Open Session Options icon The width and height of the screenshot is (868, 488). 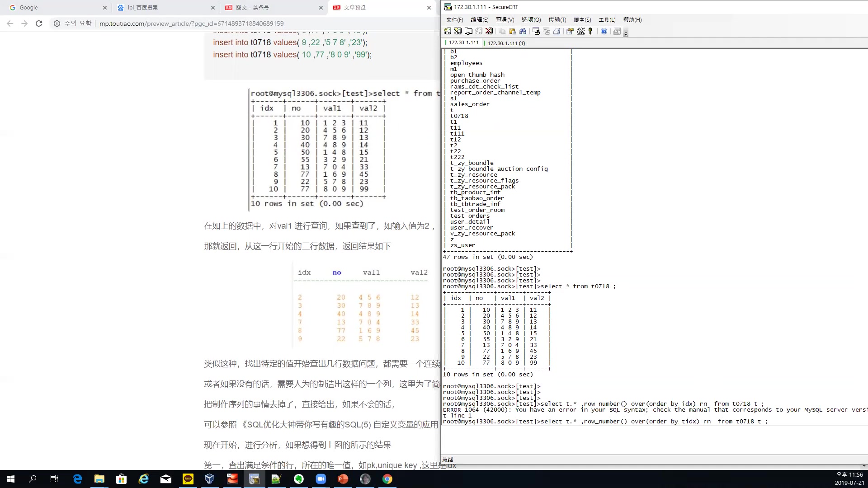[x=570, y=31]
